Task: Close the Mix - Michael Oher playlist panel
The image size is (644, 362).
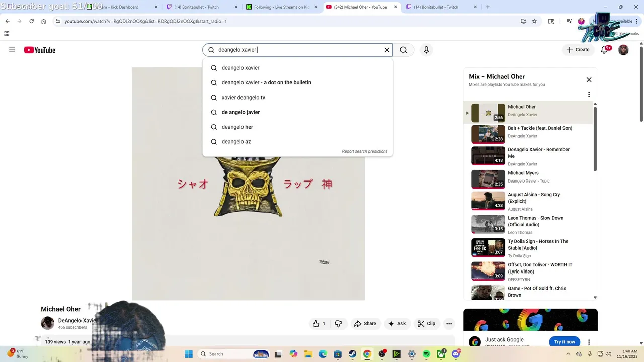Action: [x=589, y=80]
